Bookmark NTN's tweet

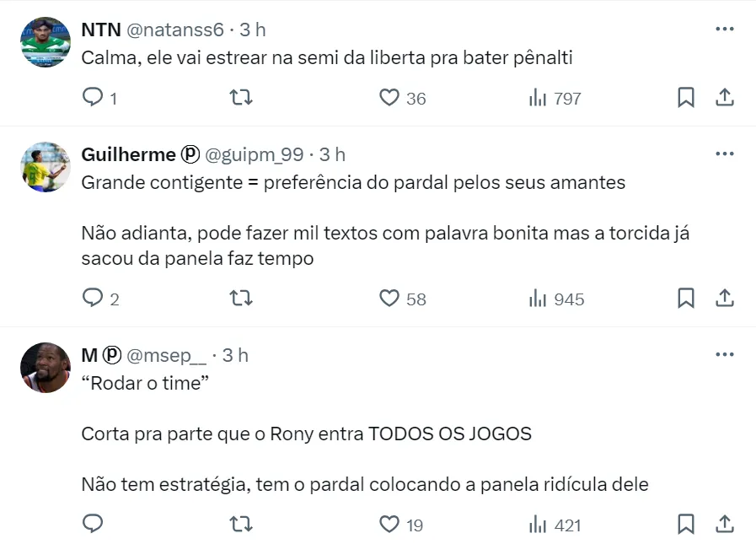pos(686,98)
